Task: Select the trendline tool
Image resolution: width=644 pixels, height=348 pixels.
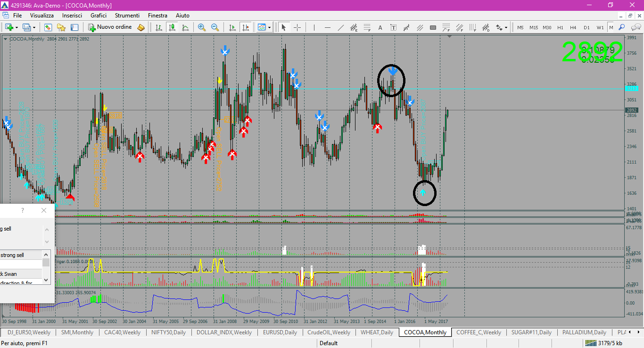Action: (x=340, y=27)
